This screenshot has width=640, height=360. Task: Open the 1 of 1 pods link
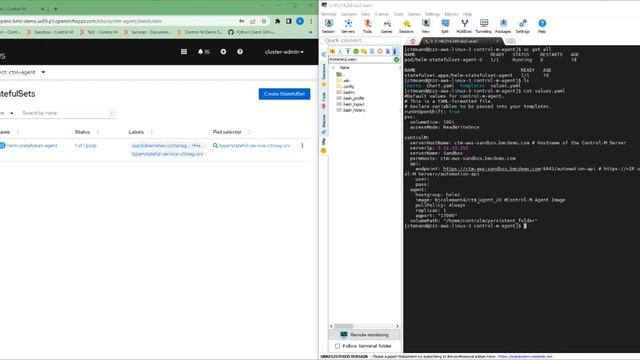tap(86, 146)
